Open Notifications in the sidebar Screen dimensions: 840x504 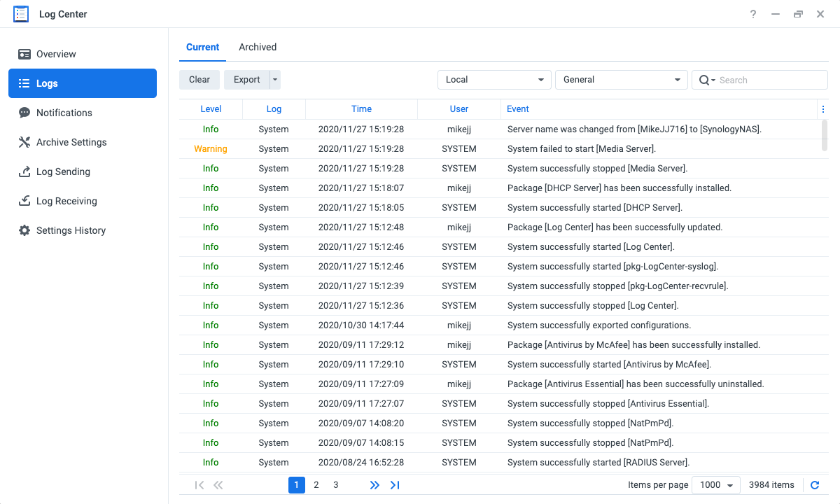point(64,113)
